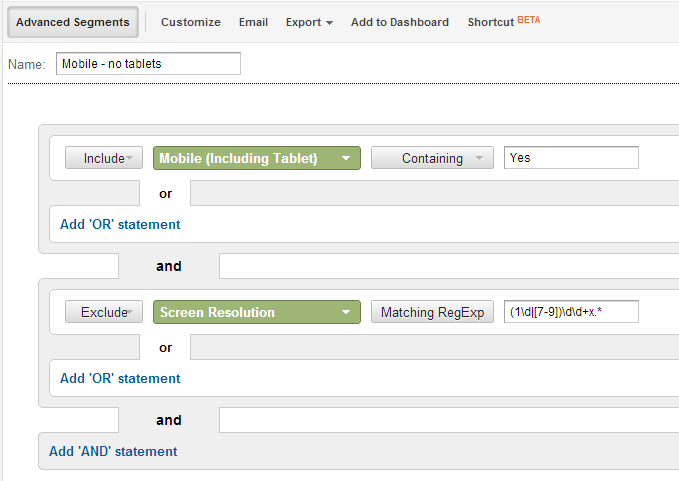Viewport: 679px width, 481px height.
Task: Open the Include condition dropdown
Action: [x=104, y=158]
